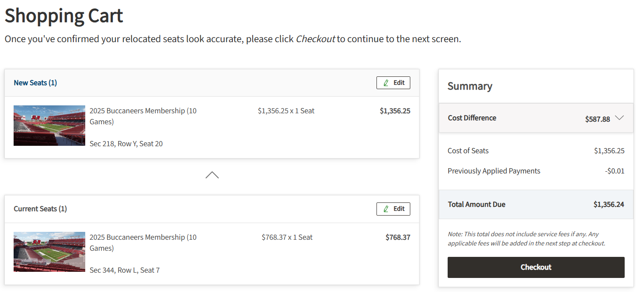
Task: Click the Sec 218, Row Y, Seat 20 text
Action: 126,144
